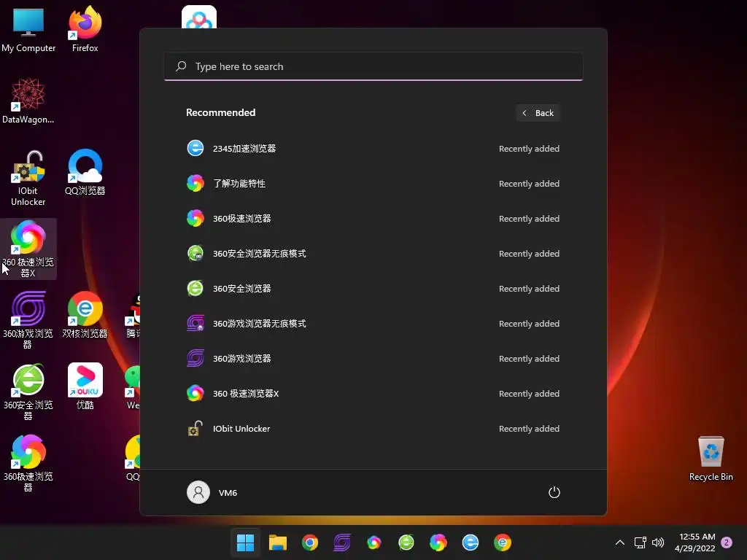Viewport: 747px width, 560px height.
Task: Open IObit Unlocker from the Recommended list
Action: click(373, 429)
